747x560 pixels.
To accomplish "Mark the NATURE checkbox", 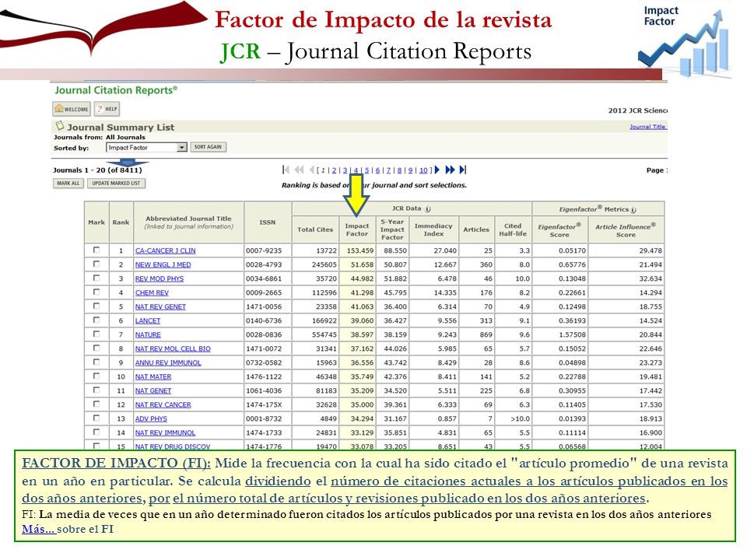I will (96, 334).
